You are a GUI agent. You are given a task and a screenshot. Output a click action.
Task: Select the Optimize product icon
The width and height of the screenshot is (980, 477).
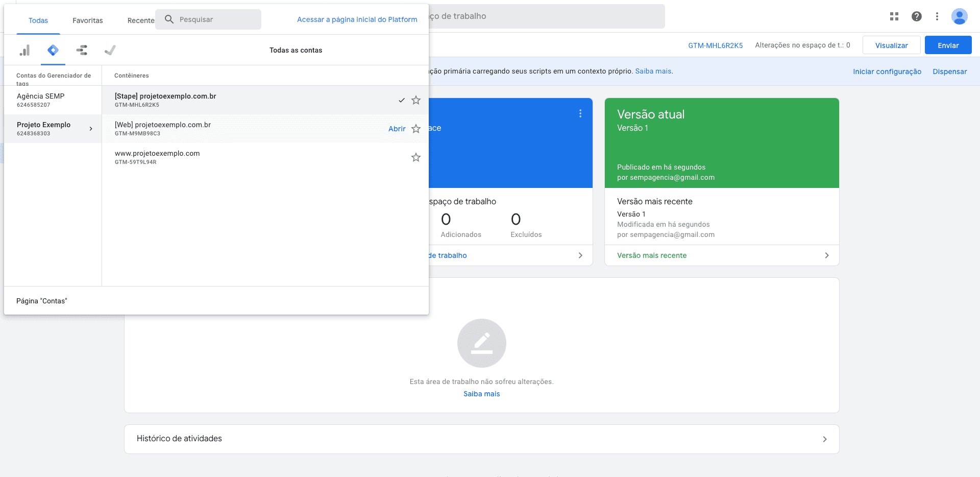coord(82,50)
